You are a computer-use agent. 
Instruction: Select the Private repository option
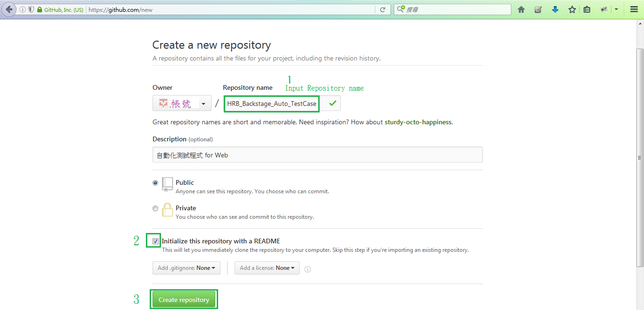click(x=155, y=208)
